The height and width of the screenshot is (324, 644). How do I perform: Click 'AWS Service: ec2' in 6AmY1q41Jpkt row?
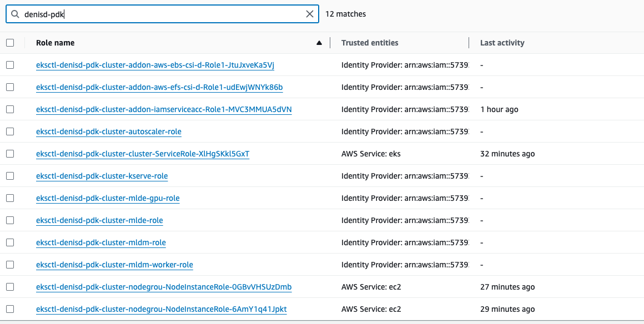tap(371, 309)
